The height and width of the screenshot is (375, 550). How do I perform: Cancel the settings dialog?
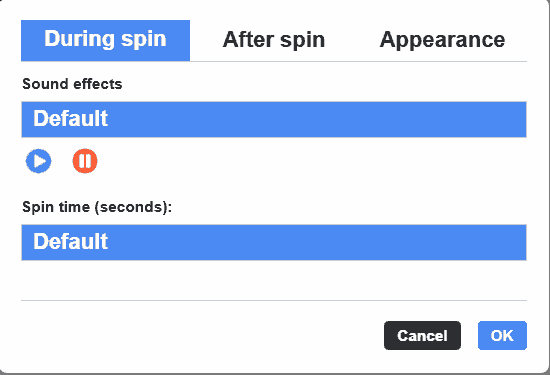pos(422,335)
